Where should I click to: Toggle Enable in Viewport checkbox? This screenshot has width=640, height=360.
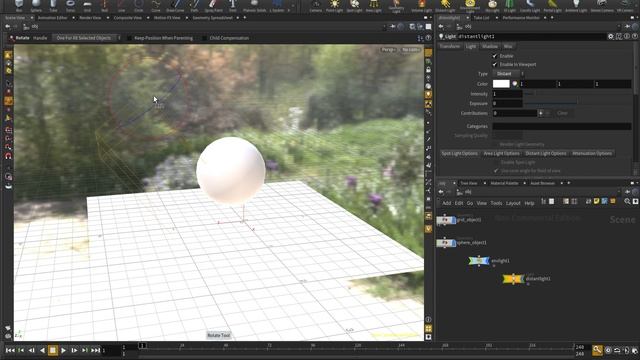click(495, 64)
